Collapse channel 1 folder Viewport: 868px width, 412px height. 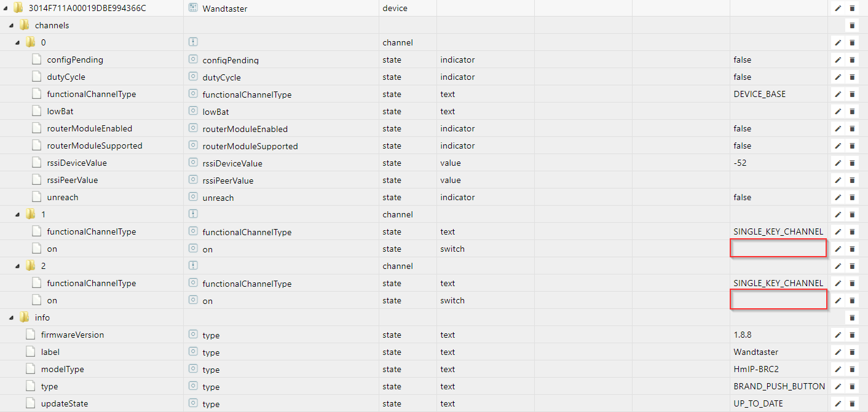[x=18, y=215]
